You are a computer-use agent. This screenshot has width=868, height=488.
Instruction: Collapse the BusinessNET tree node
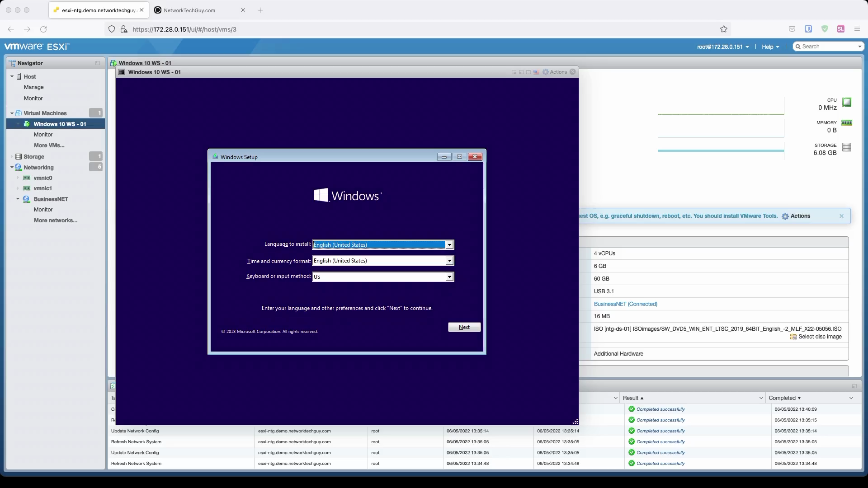tap(18, 199)
